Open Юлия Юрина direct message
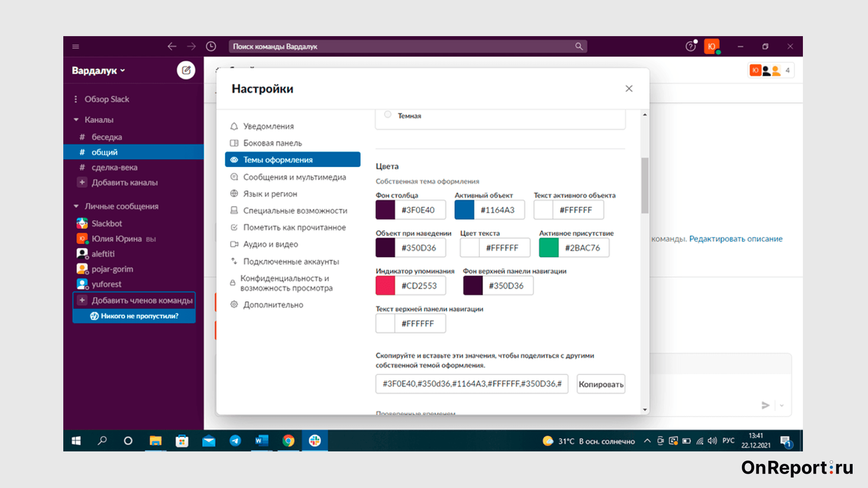 click(117, 239)
